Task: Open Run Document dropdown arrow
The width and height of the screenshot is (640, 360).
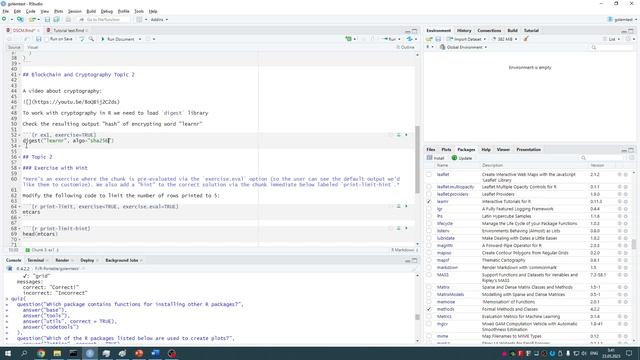Action: pos(140,39)
